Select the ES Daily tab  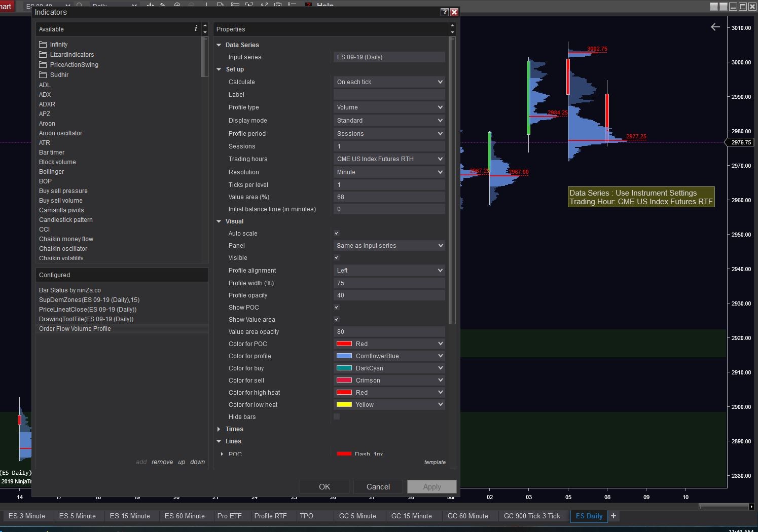pyautogui.click(x=589, y=516)
